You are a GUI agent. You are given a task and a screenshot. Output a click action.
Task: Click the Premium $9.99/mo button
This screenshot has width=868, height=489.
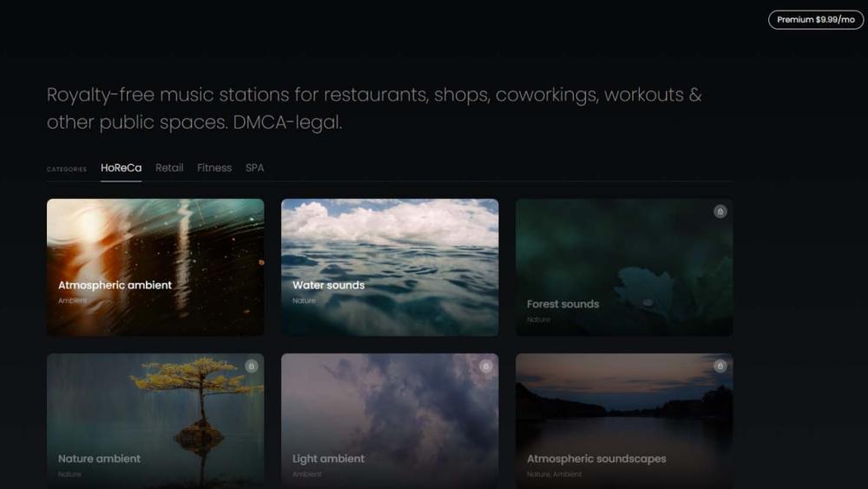816,19
